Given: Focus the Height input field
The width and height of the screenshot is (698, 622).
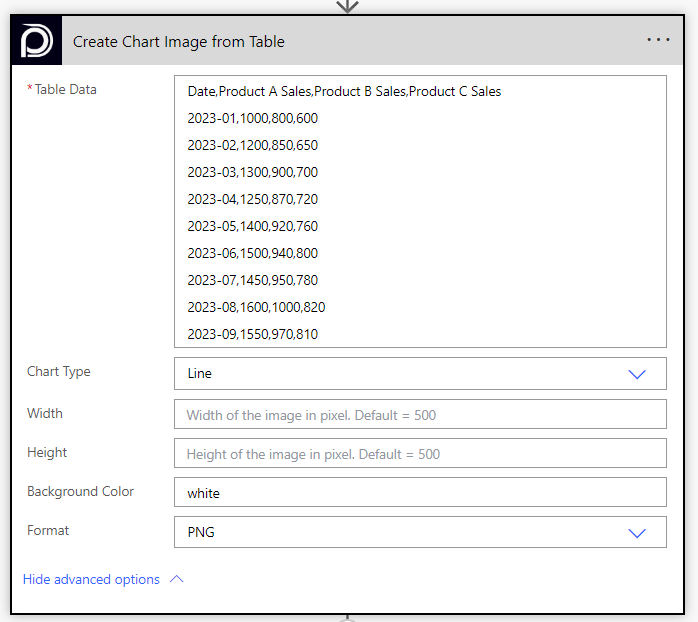Looking at the screenshot, I should (420, 454).
